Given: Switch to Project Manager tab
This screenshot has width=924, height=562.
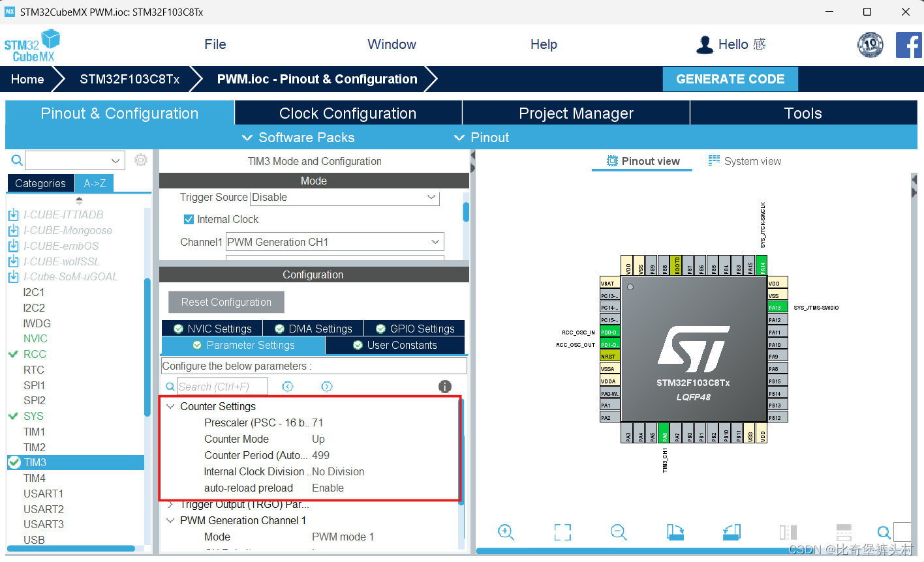Looking at the screenshot, I should [x=576, y=113].
